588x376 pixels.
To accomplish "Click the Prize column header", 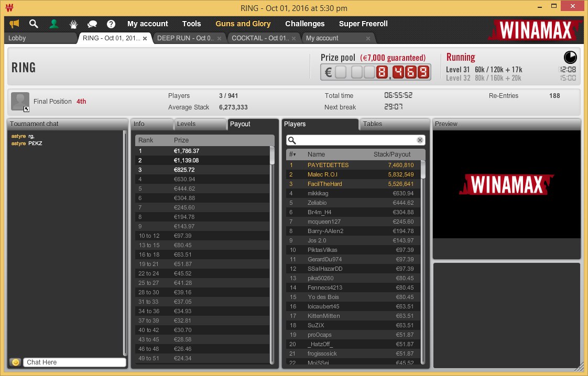I will pyautogui.click(x=181, y=140).
